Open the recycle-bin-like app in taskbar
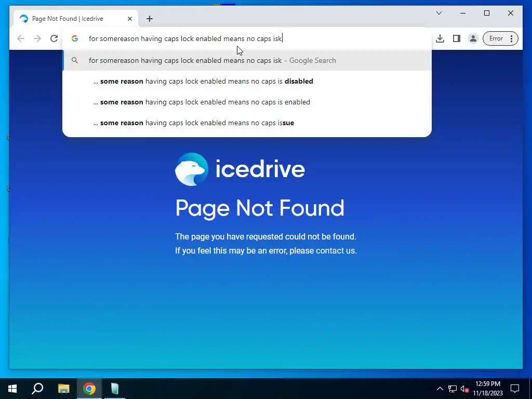Screen dimensions: 532x399 115,389
